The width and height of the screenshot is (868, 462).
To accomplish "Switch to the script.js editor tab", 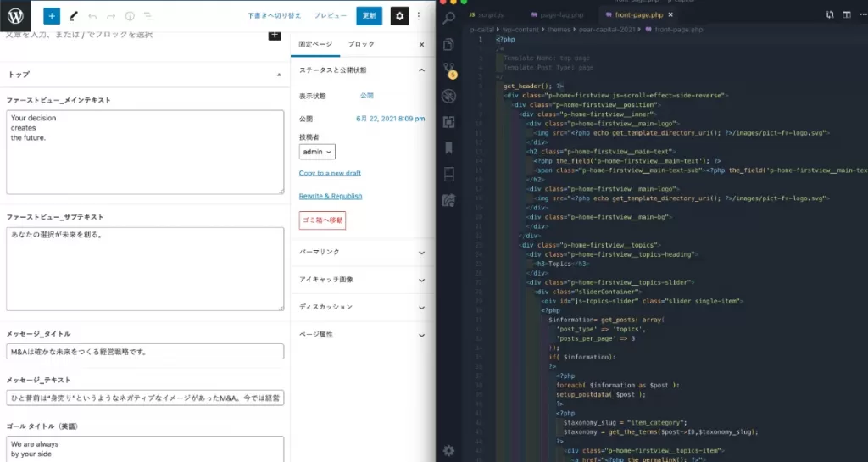I will click(486, 15).
